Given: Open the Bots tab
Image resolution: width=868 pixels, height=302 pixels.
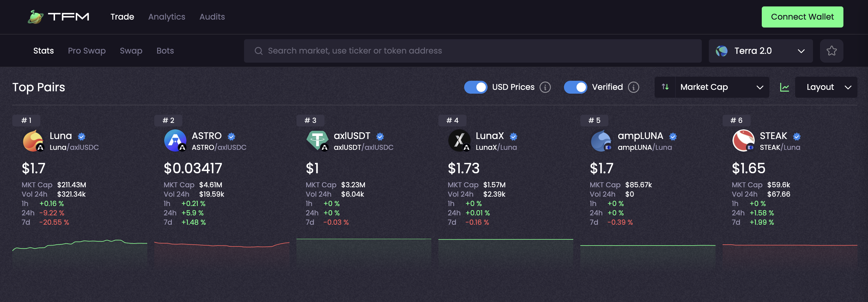Looking at the screenshot, I should (x=165, y=51).
